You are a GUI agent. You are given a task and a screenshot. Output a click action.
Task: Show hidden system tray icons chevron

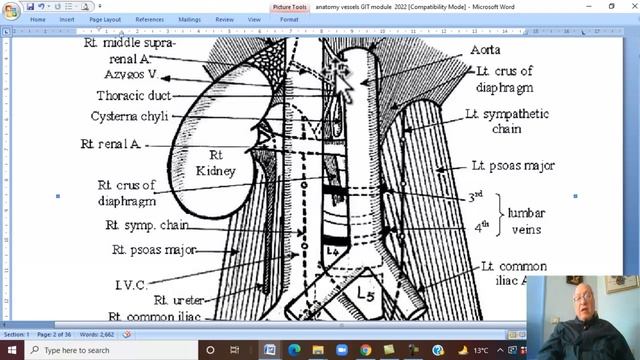pos(500,350)
